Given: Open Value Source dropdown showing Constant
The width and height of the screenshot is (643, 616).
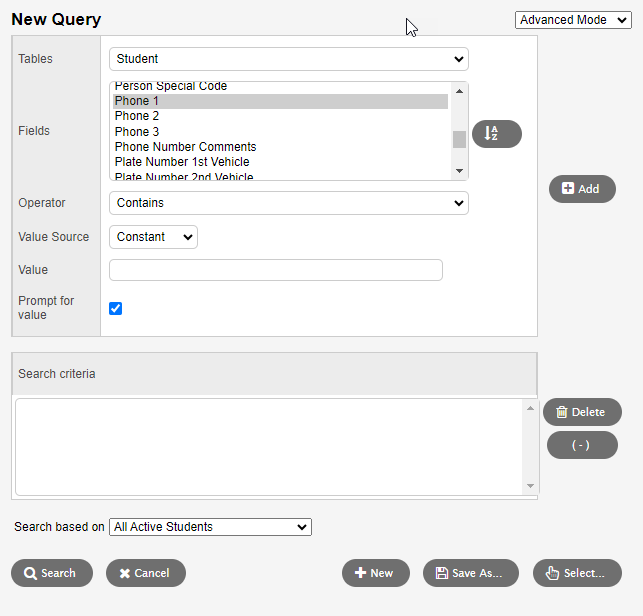Looking at the screenshot, I should tap(153, 237).
